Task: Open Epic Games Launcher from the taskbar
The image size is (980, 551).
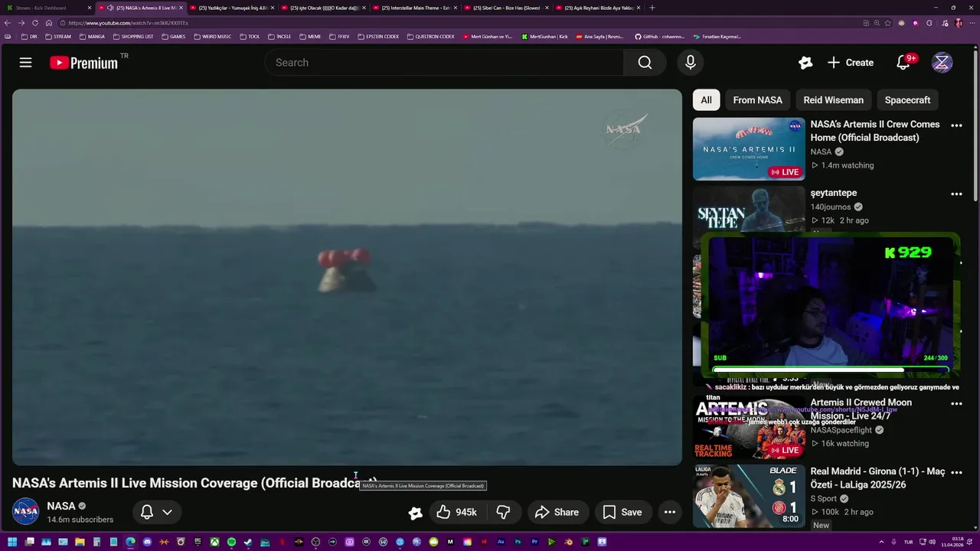Action: pyautogui.click(x=198, y=542)
